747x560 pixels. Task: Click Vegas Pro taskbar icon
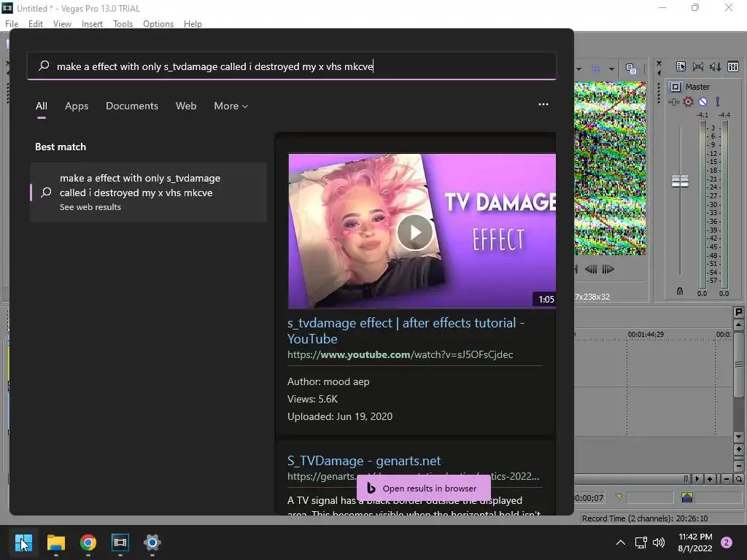120,542
